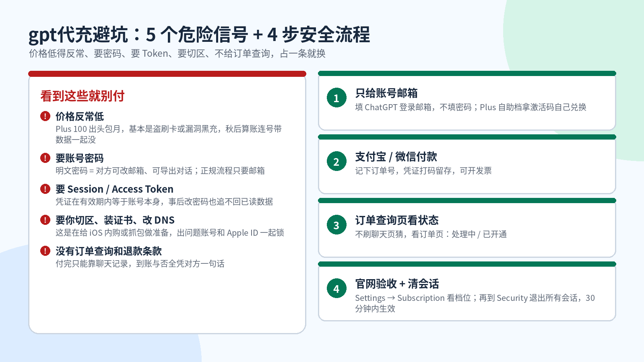Click the slide title gpt代充避坑
This screenshot has height=362, width=644.
click(199, 35)
